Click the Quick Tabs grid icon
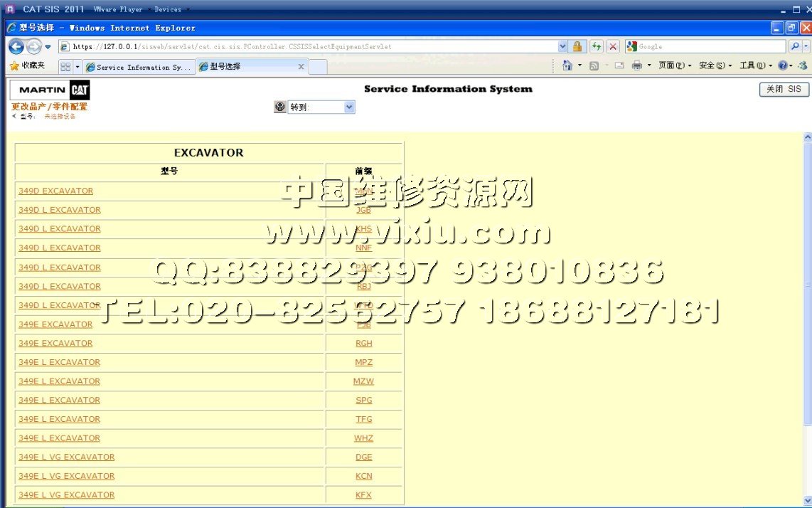 tap(65, 66)
